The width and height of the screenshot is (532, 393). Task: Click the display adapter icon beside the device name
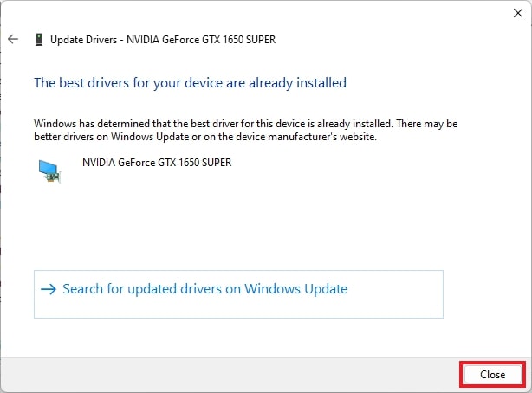click(x=49, y=169)
